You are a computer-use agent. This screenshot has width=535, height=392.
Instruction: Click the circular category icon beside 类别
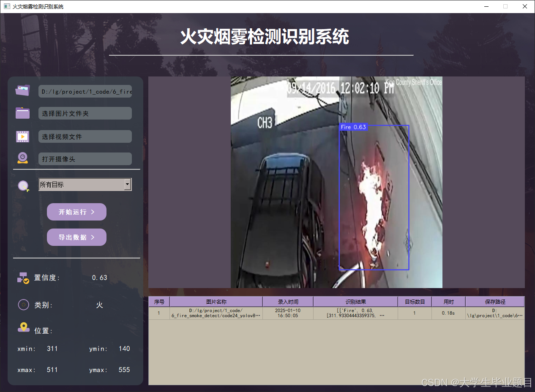23,305
